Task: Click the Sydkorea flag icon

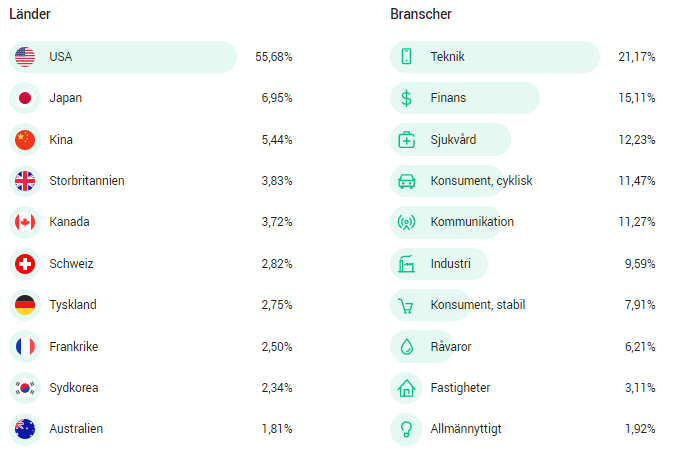Action: tap(25, 388)
